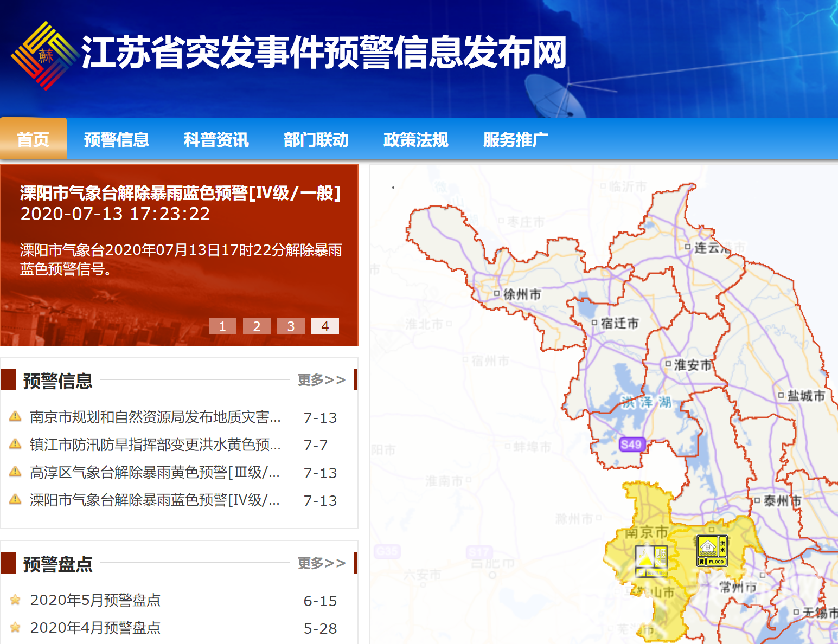
Task: Open the 服务推广 menu item
Action: click(x=516, y=139)
